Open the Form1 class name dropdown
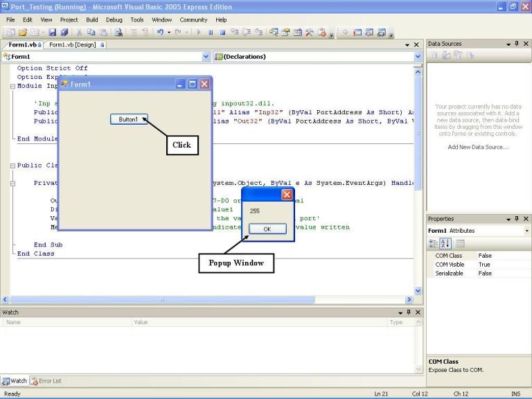This screenshot has width=532, height=399. point(206,57)
